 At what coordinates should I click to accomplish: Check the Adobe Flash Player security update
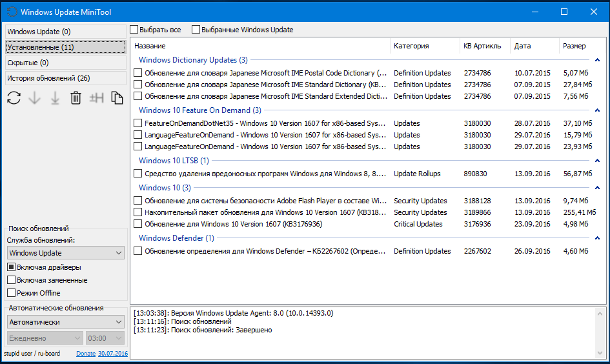pyautogui.click(x=137, y=201)
